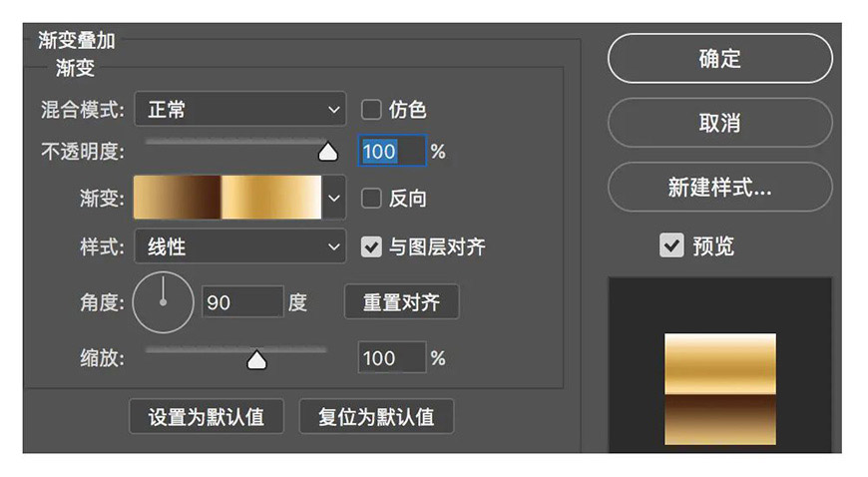This screenshot has width=868, height=477.
Task: Click the 缩放 slider handle
Action: pyautogui.click(x=256, y=359)
